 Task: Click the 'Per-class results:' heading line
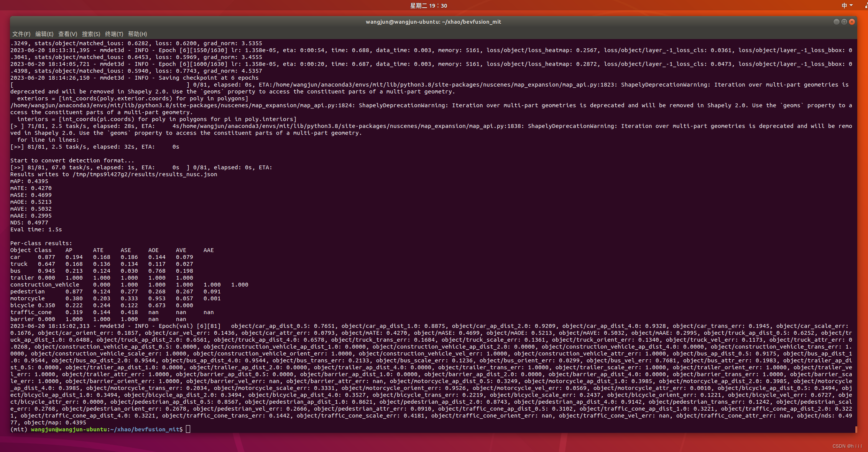pos(41,243)
